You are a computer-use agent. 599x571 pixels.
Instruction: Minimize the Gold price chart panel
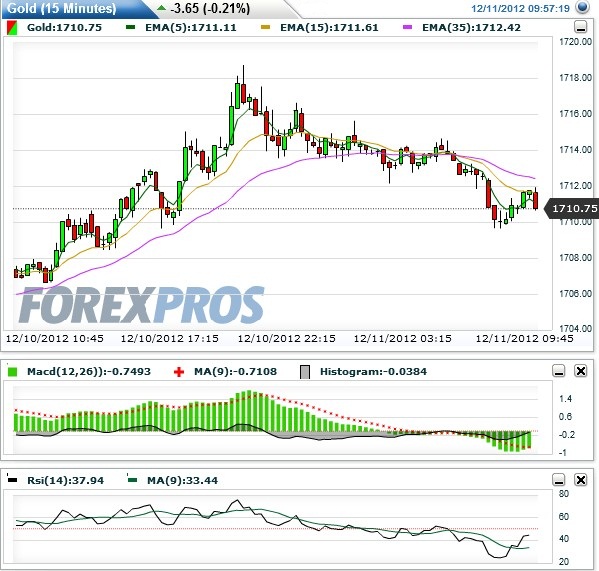point(581,27)
